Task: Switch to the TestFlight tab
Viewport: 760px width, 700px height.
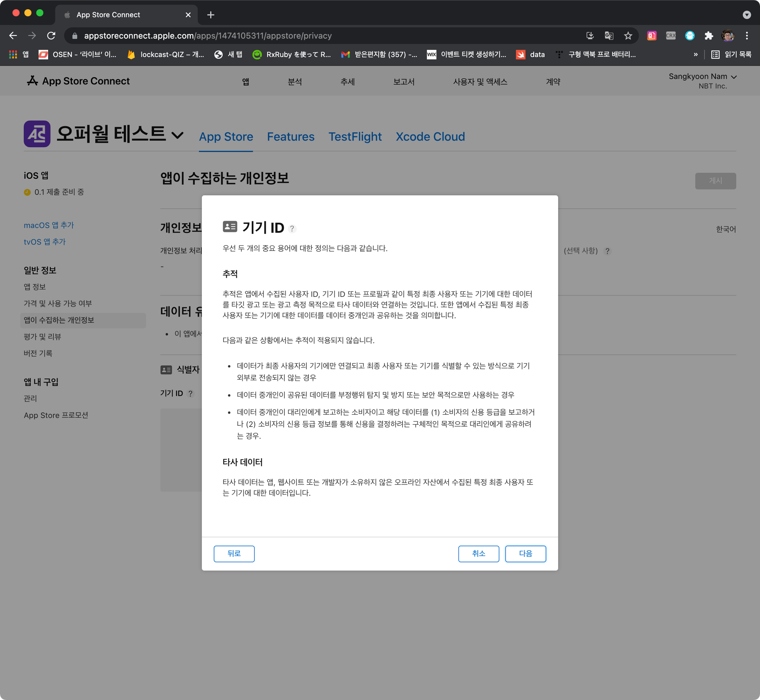Action: 355,137
